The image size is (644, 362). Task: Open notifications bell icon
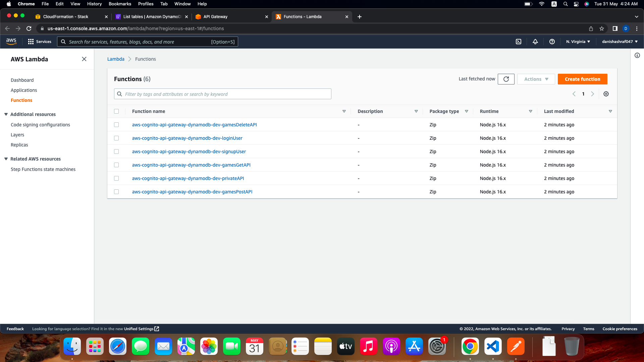coord(535,42)
